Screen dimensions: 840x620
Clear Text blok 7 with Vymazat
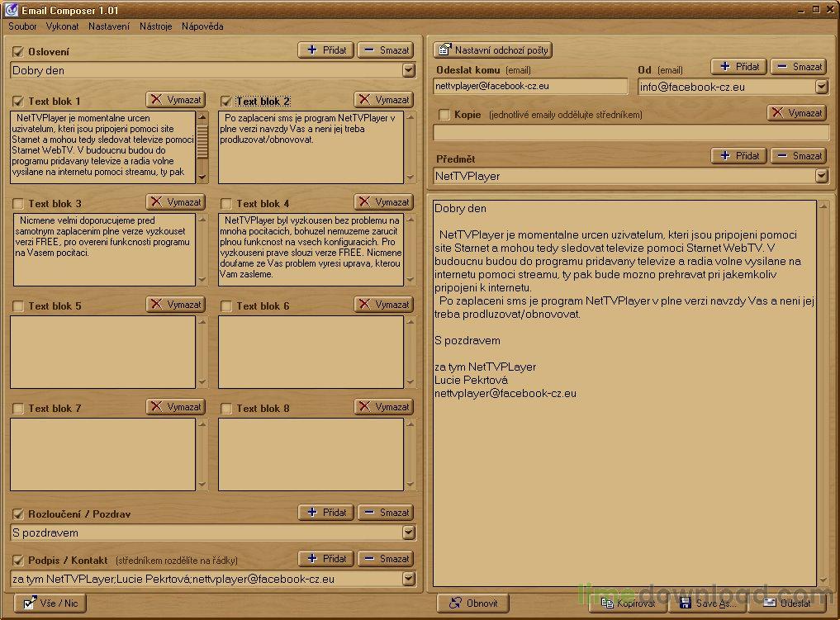(176, 406)
